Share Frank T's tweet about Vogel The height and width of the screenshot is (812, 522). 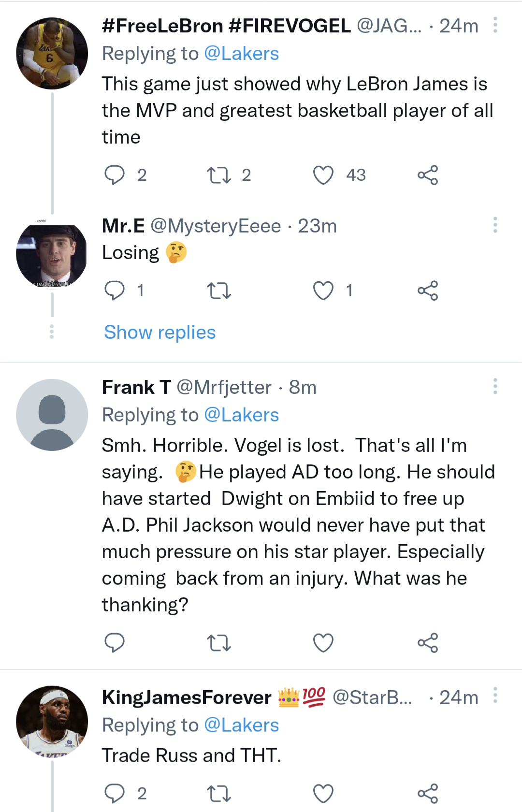[x=428, y=643]
